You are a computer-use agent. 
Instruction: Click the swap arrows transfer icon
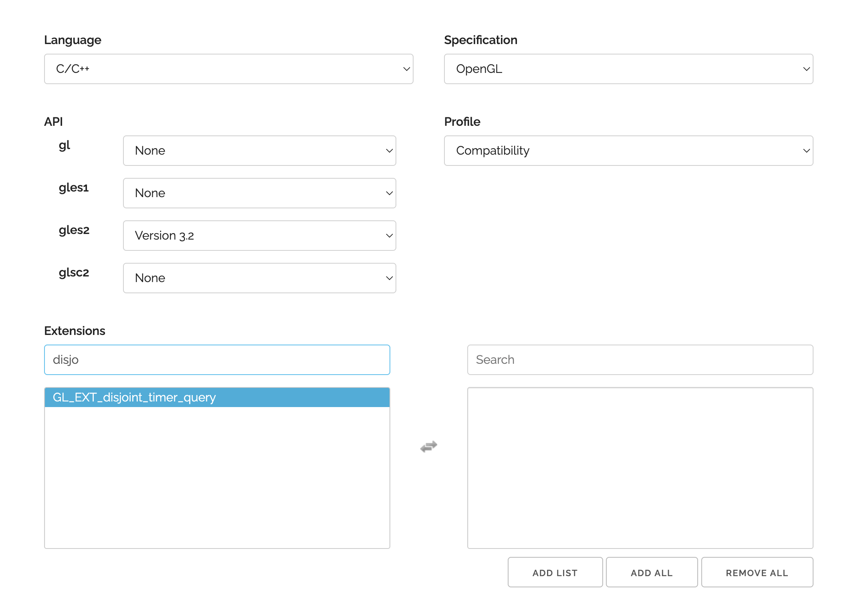point(428,446)
